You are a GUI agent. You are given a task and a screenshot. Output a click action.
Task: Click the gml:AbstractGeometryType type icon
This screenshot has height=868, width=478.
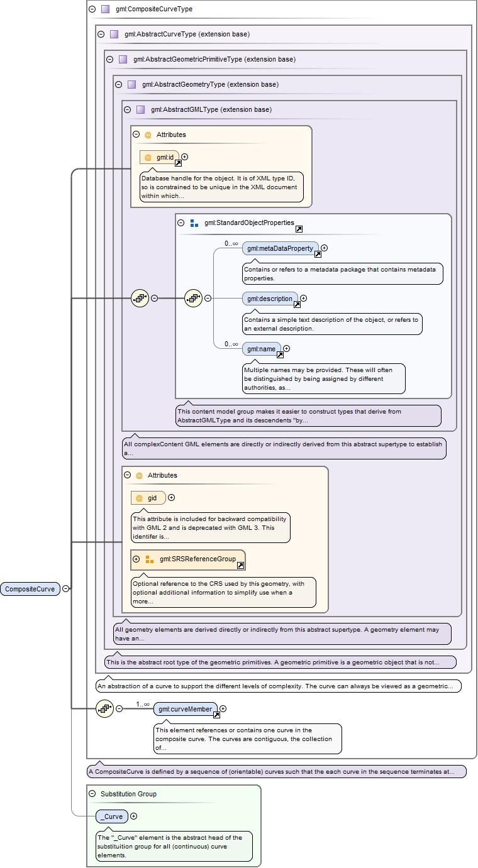tap(132, 85)
